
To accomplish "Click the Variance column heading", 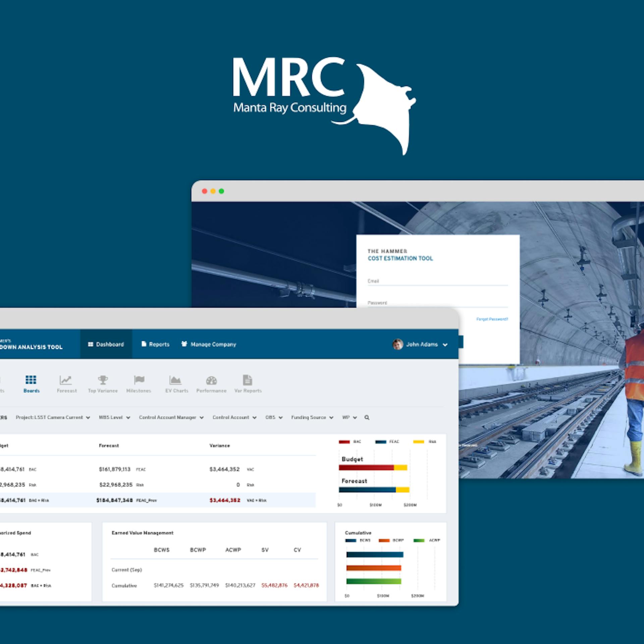I will coord(220,445).
